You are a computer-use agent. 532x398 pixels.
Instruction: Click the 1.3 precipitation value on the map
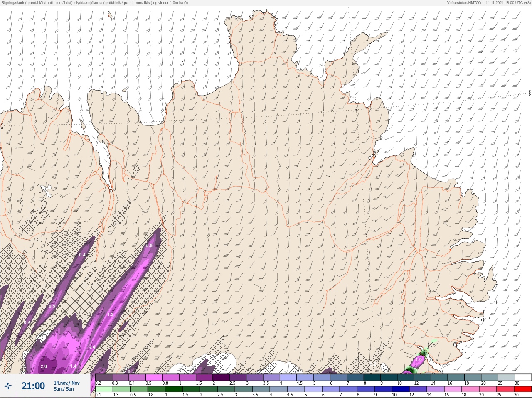click(x=110, y=315)
